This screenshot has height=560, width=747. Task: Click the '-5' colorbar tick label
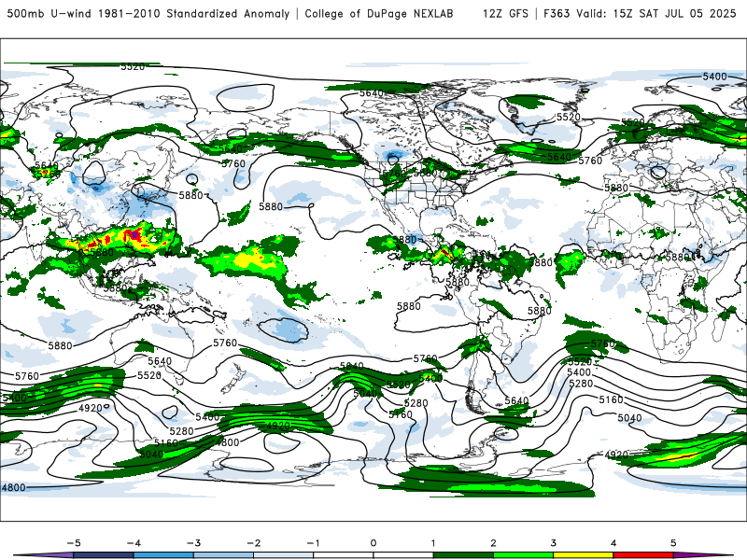[x=74, y=543]
